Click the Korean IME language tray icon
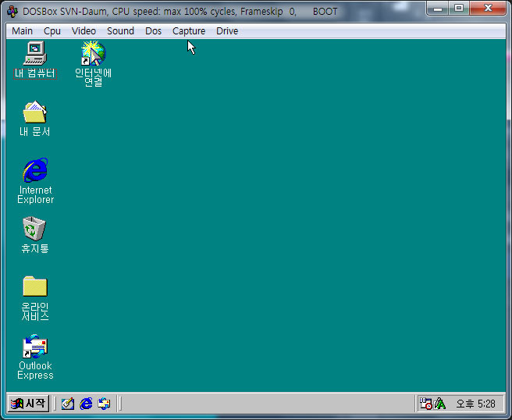 (x=440, y=404)
